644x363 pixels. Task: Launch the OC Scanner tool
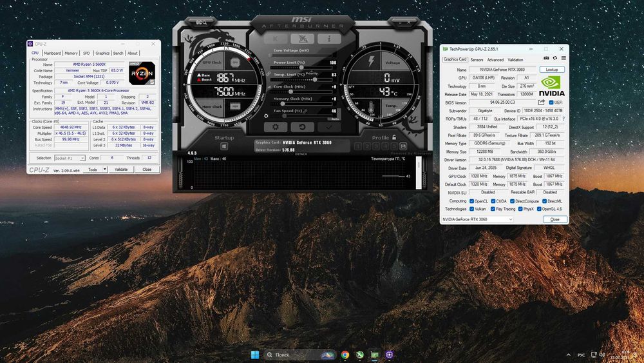202,22
